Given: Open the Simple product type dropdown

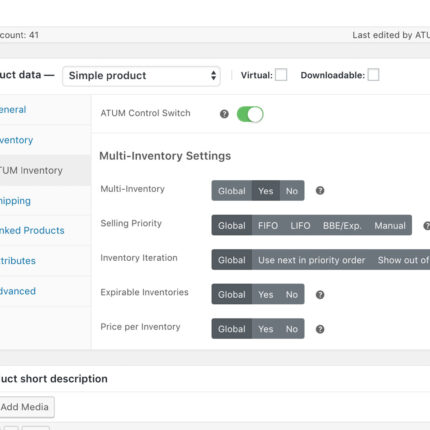Looking at the screenshot, I should click(x=141, y=76).
